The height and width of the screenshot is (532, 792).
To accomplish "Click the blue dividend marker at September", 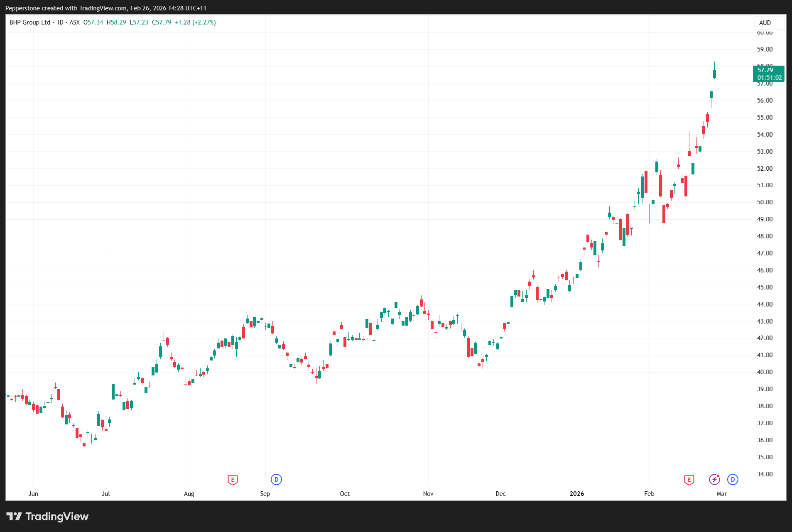I will [276, 480].
